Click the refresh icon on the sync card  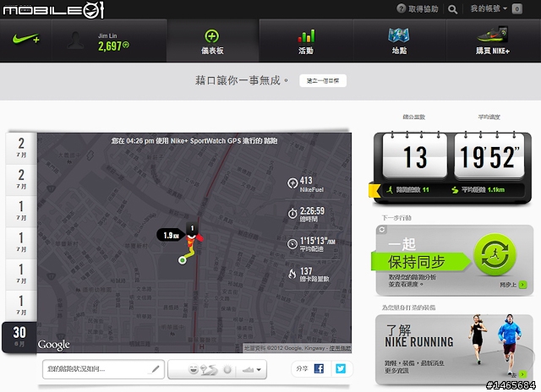(382, 230)
